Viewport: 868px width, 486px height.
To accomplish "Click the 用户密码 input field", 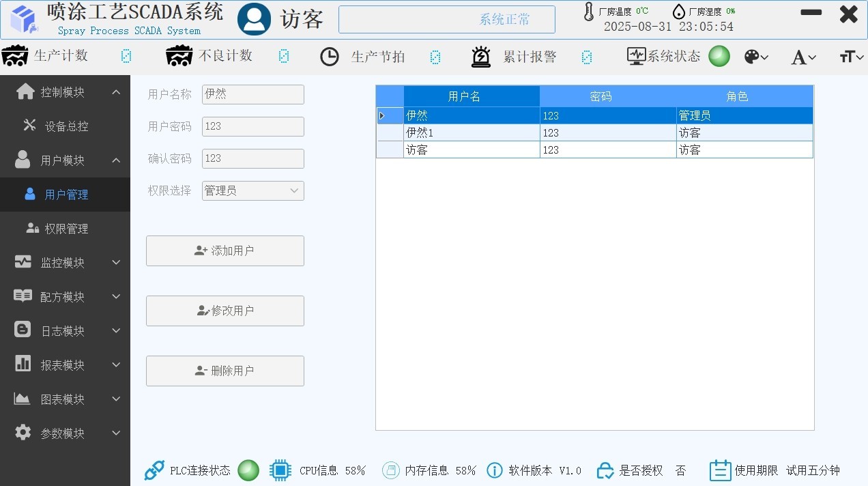I will [253, 126].
